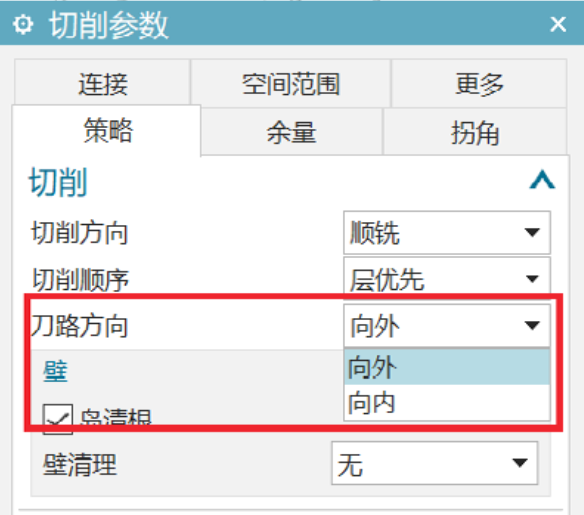
Task: Open the 余量 tab
Action: 291,132
